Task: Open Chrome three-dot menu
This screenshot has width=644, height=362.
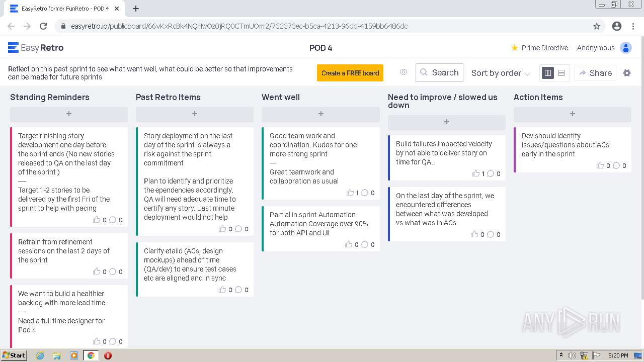Action: (x=633, y=26)
